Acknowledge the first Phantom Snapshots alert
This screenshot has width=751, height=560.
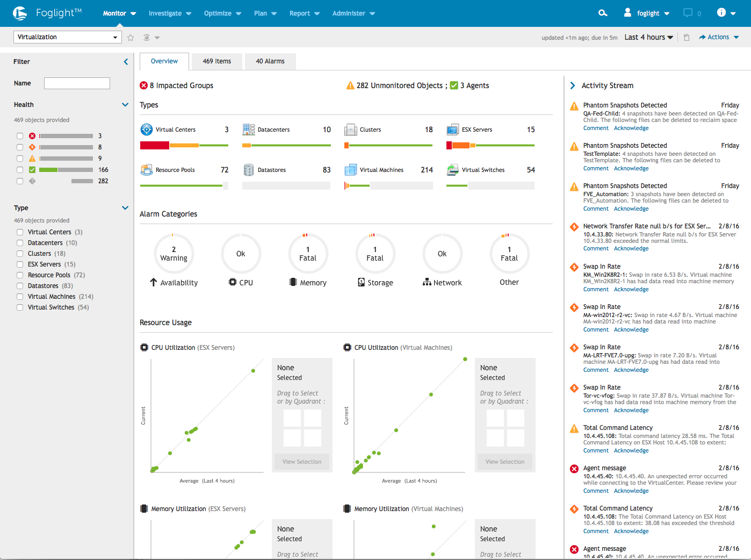click(x=631, y=128)
